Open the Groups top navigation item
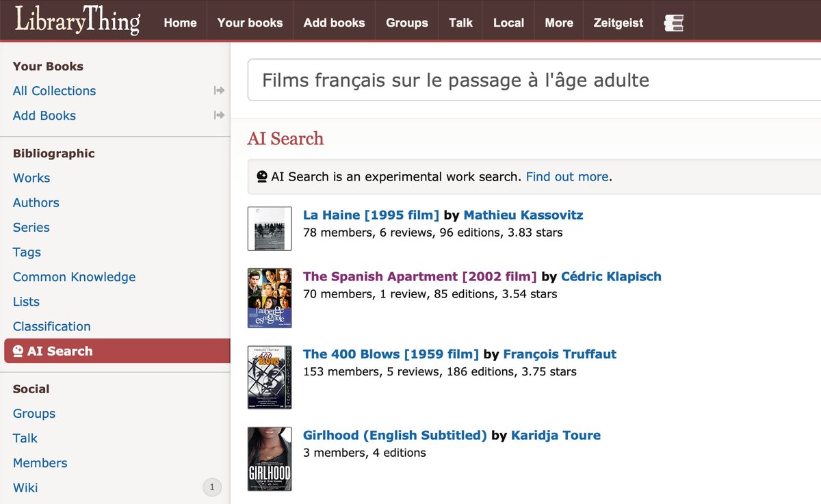821x504 pixels. coord(407,23)
